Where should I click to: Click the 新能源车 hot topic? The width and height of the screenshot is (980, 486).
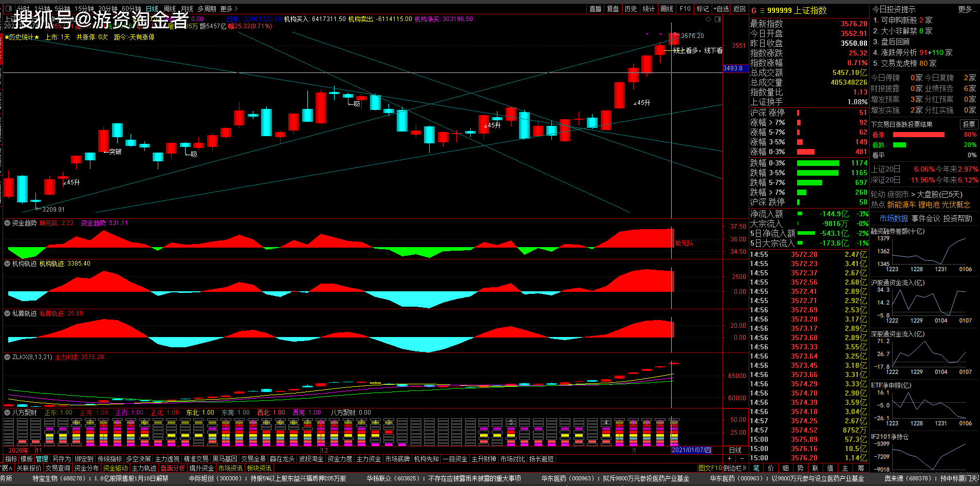(901, 204)
